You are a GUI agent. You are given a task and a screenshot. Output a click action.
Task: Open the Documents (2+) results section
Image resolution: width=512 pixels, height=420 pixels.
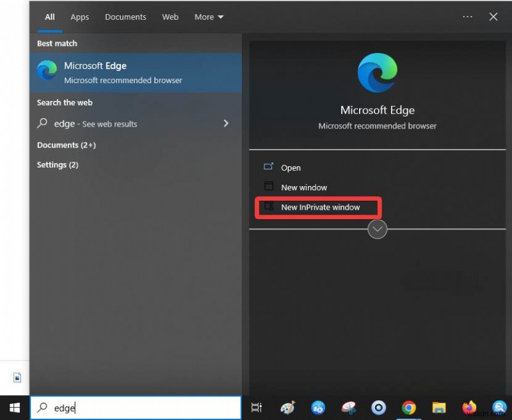(66, 145)
